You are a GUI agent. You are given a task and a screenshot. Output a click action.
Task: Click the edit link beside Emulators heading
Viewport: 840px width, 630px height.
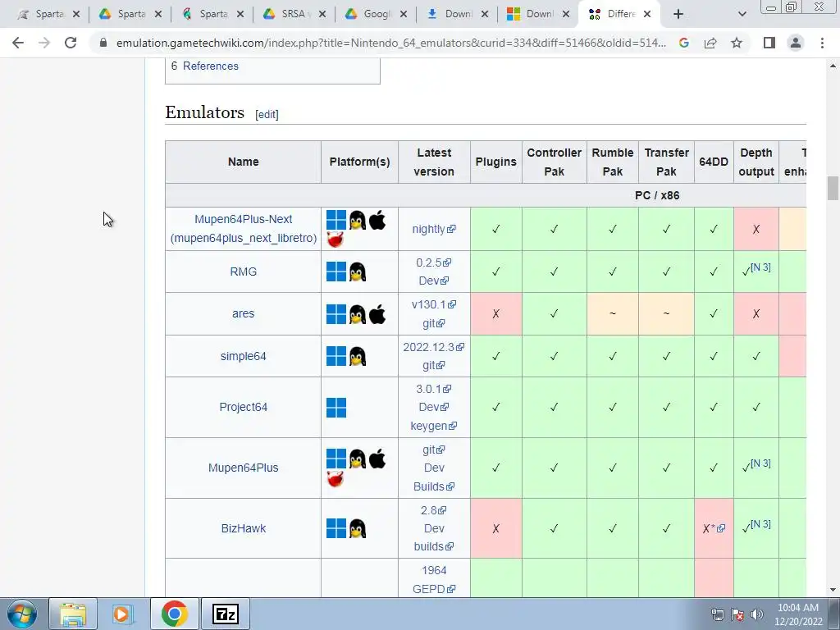pyautogui.click(x=267, y=115)
